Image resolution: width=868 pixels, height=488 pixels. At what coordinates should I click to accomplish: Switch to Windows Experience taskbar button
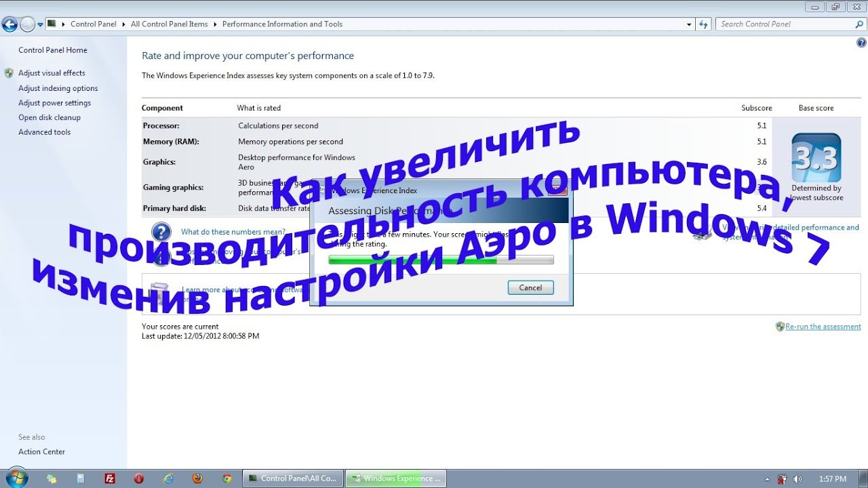pyautogui.click(x=396, y=479)
